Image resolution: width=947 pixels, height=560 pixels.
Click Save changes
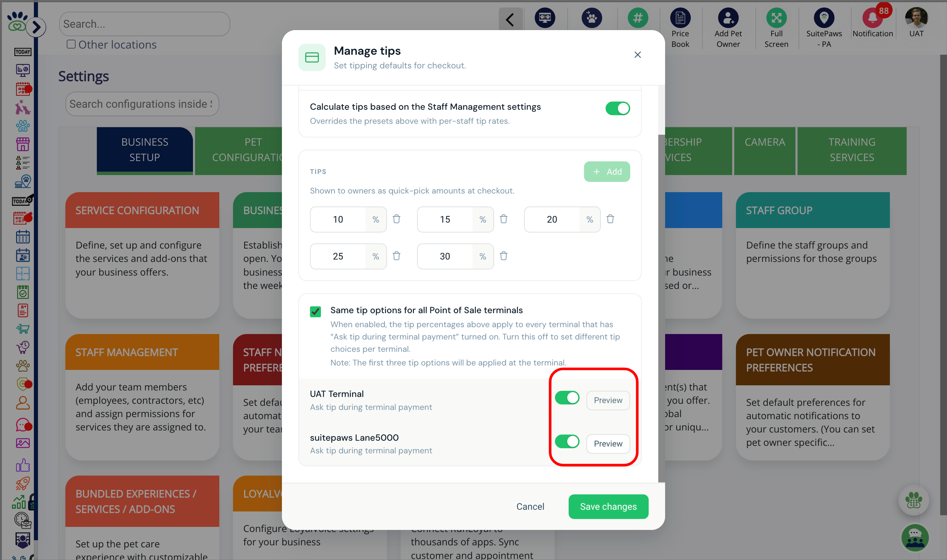click(x=608, y=506)
